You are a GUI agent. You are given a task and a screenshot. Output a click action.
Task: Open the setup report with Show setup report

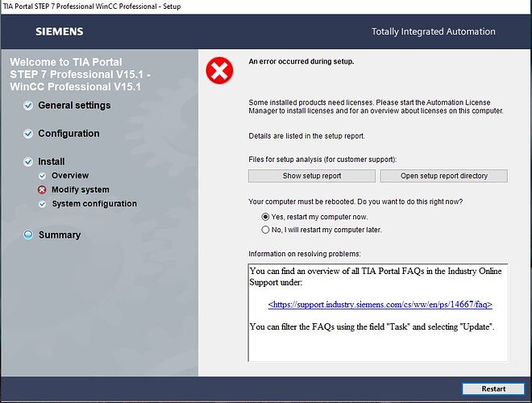(x=312, y=176)
